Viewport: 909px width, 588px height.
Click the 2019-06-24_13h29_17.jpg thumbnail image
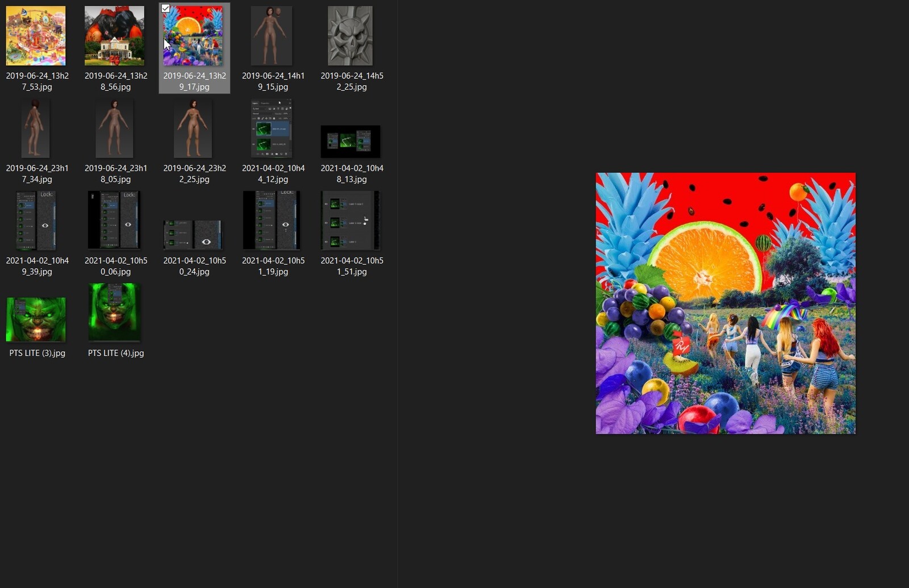click(x=193, y=36)
